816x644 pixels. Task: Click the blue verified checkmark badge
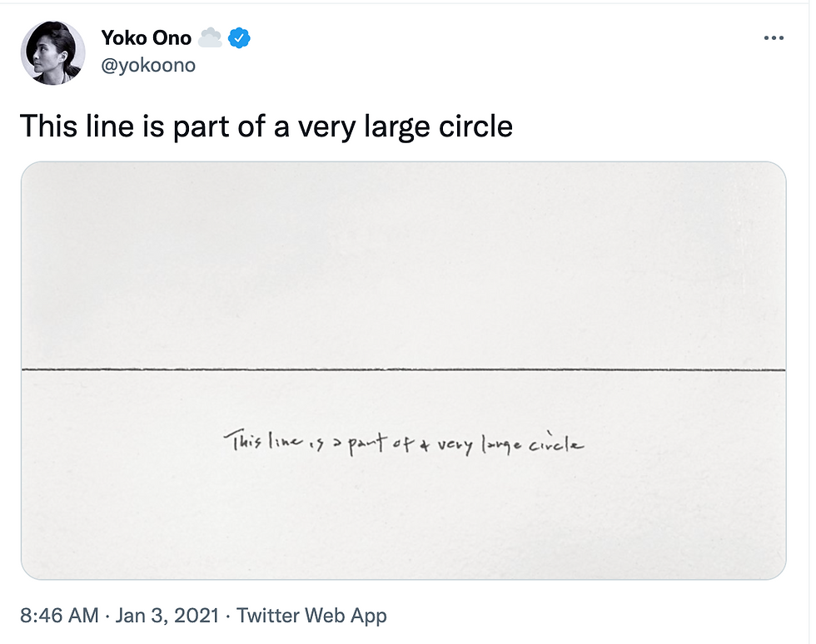coord(240,38)
